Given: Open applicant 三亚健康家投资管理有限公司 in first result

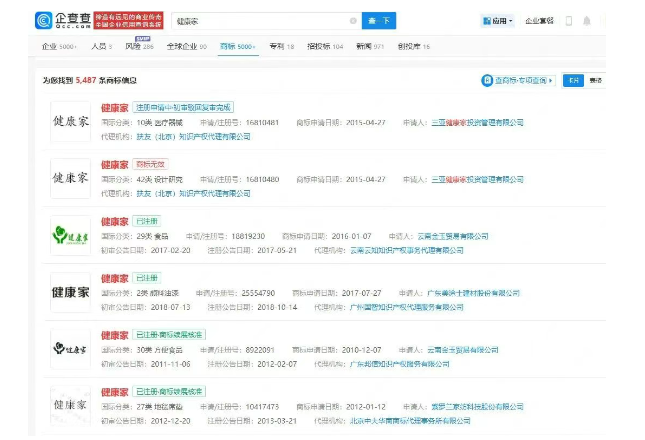Looking at the screenshot, I should click(476, 123).
